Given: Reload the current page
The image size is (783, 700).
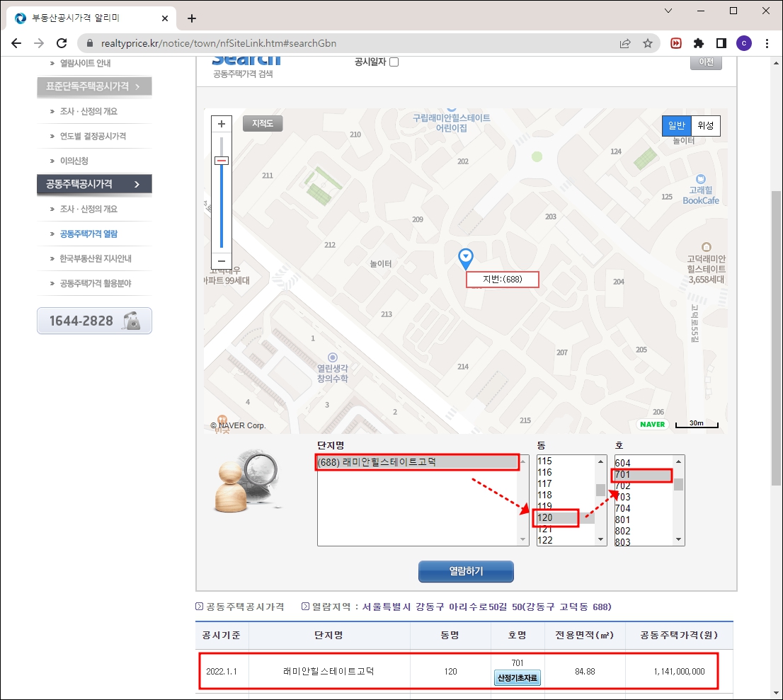Looking at the screenshot, I should point(62,43).
